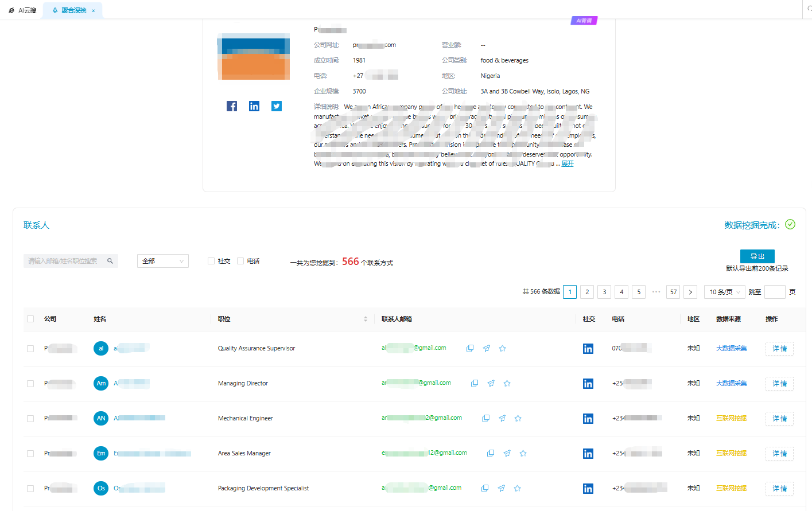Open the company's Twitter page icon
This screenshot has height=511, width=812.
(x=277, y=106)
